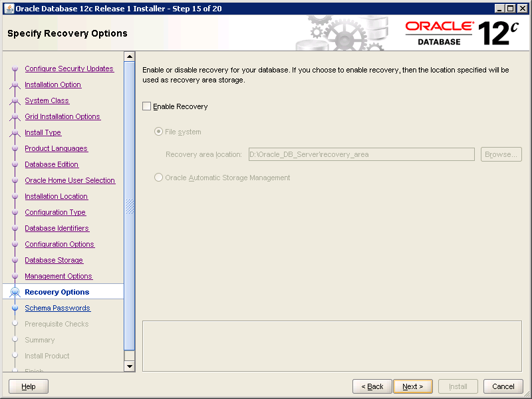
Task: Go to Database Identifiers step
Action: tap(57, 228)
